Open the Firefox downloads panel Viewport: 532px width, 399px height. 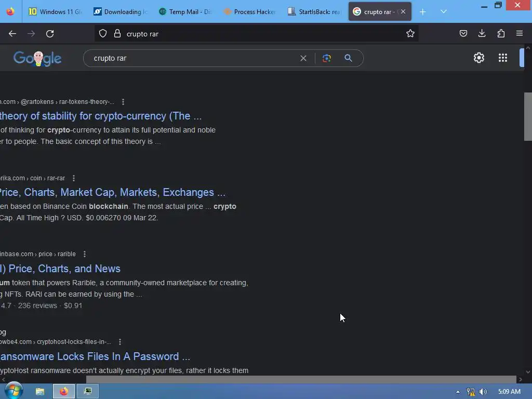482,34
